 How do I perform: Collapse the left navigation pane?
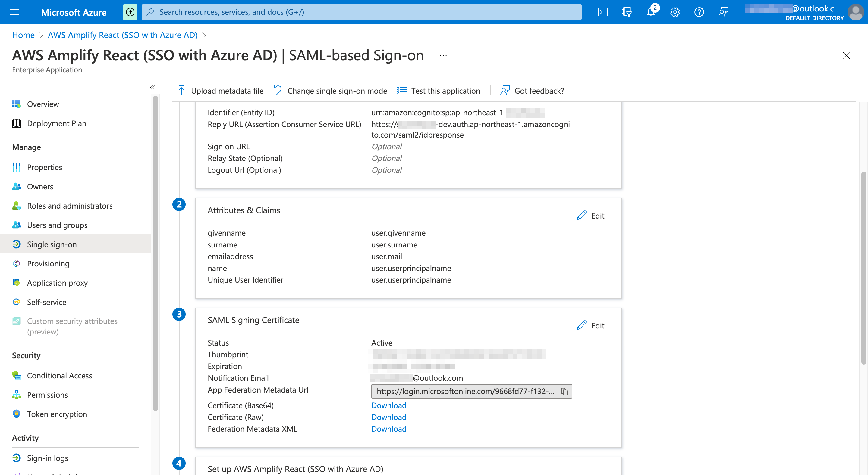coord(152,87)
